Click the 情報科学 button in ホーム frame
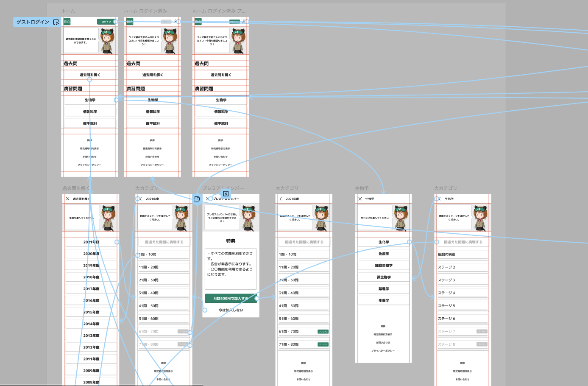The height and width of the screenshot is (386, 588). [x=90, y=112]
